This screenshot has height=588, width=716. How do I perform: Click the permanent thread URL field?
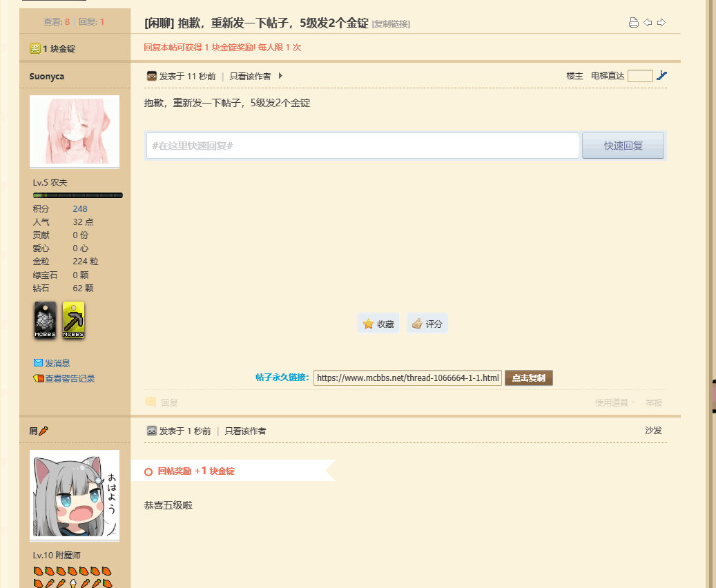pos(408,378)
